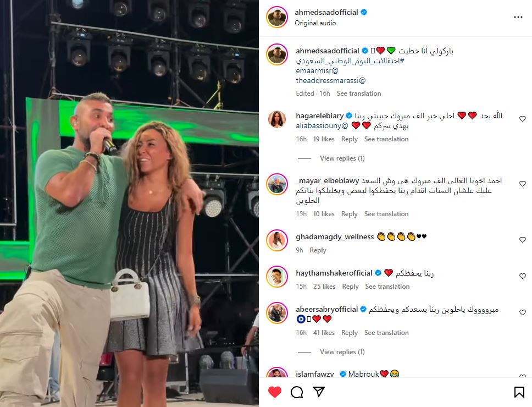The width and height of the screenshot is (532, 407).
Task: Click the video of couple on stage
Action: (129, 204)
